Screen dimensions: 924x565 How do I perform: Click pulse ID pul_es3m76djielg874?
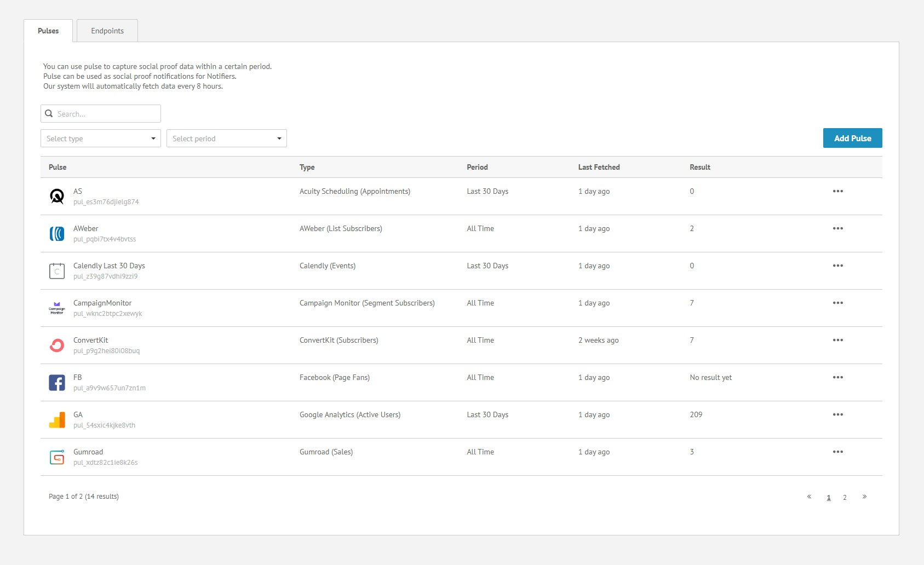tap(106, 202)
